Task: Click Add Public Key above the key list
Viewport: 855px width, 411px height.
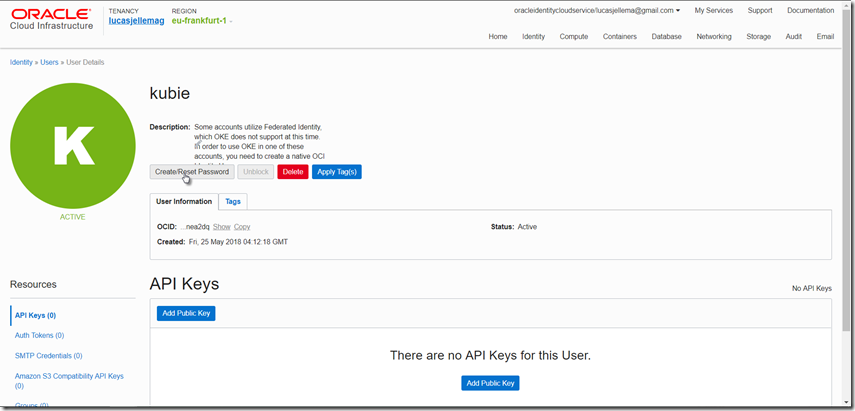Action: point(186,313)
